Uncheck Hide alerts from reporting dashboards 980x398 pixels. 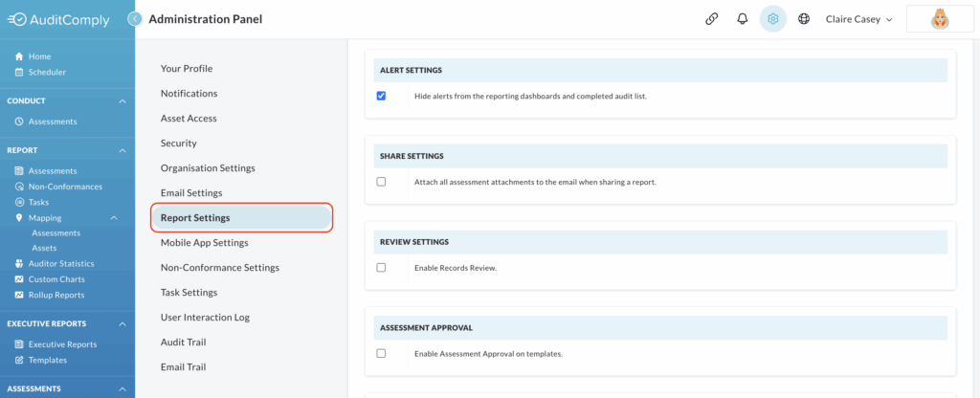381,96
